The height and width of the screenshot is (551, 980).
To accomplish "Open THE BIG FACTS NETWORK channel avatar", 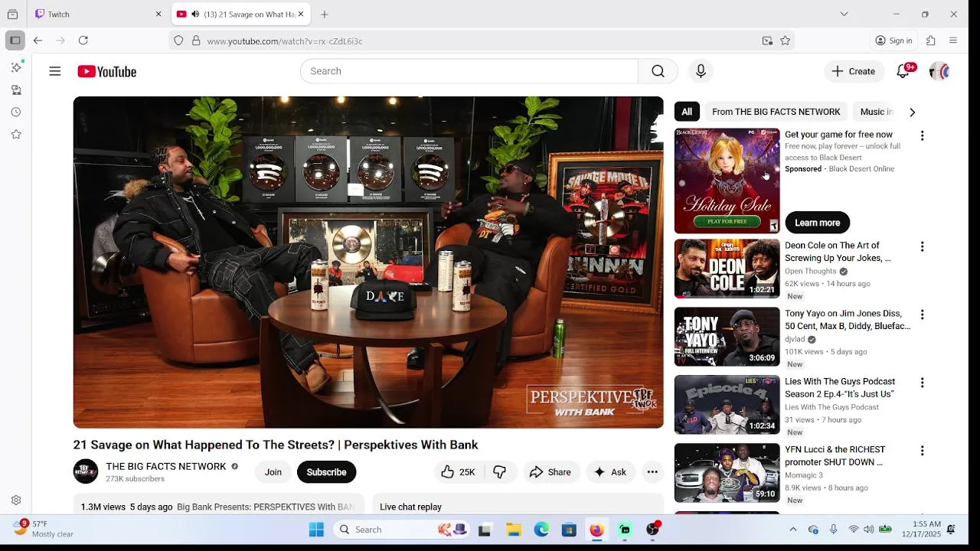I will (x=86, y=471).
